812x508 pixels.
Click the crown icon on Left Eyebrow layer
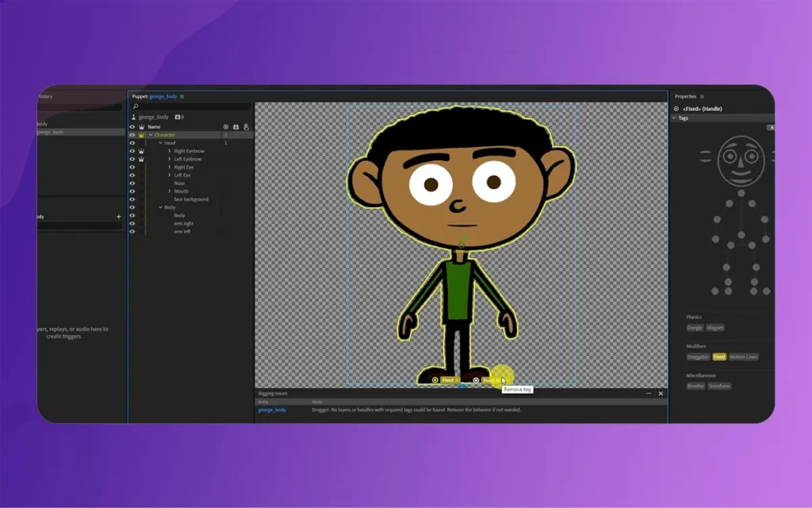pos(141,159)
